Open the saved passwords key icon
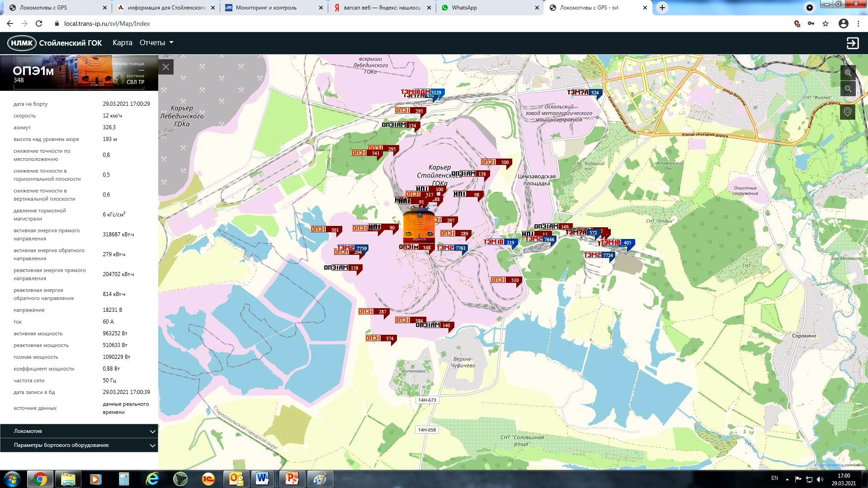The height and width of the screenshot is (488, 868). tap(811, 23)
